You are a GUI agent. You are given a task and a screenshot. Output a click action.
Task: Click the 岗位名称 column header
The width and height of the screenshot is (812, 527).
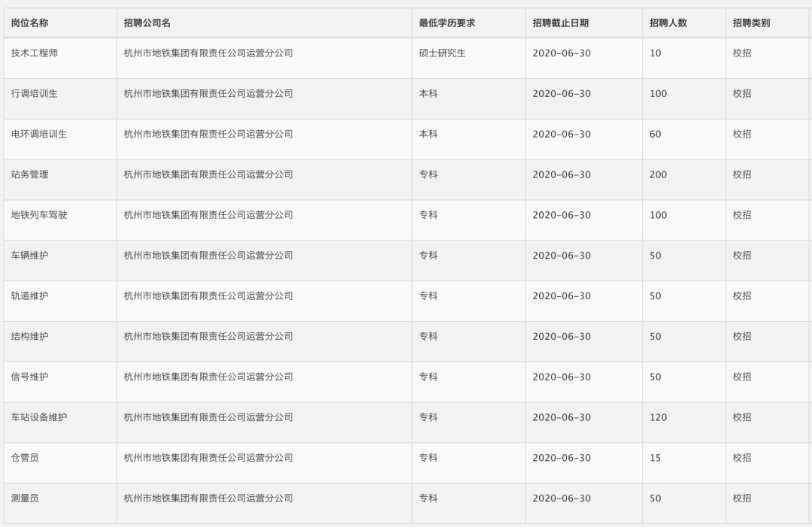click(x=29, y=23)
